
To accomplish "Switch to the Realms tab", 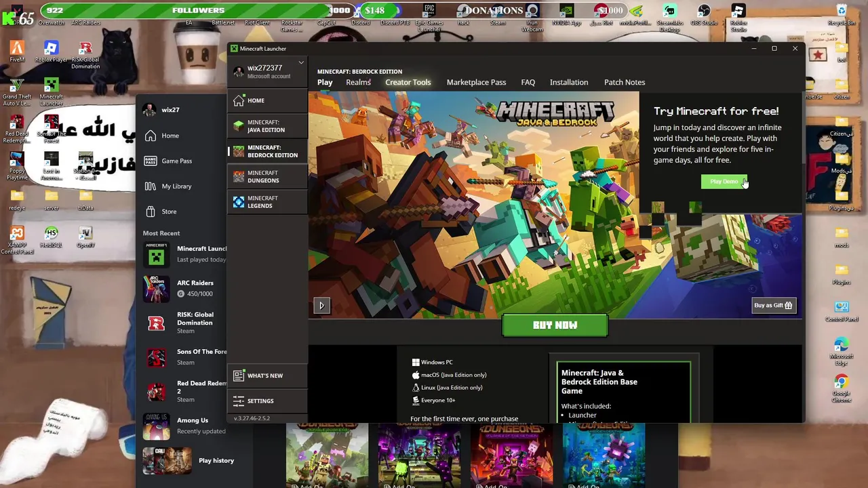I will [x=358, y=82].
